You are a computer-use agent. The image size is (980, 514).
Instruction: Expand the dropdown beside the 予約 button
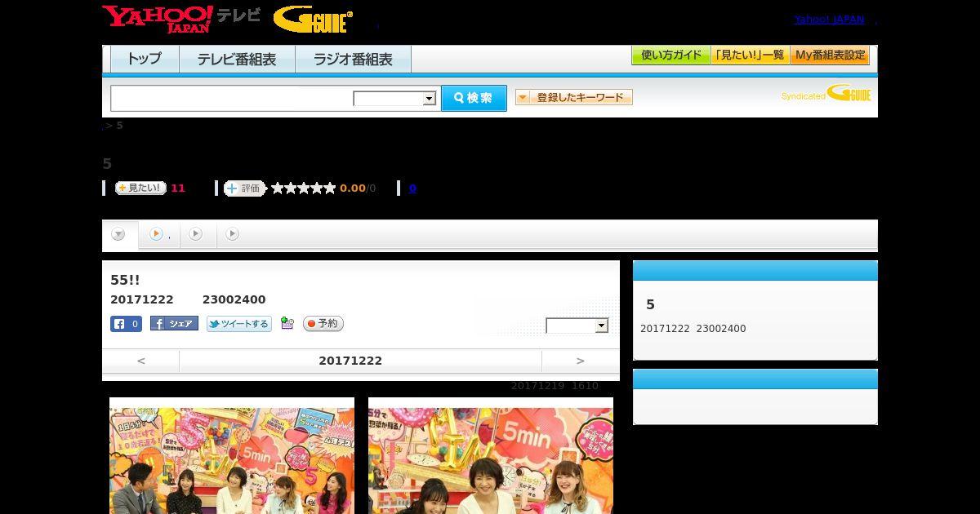pos(577,326)
